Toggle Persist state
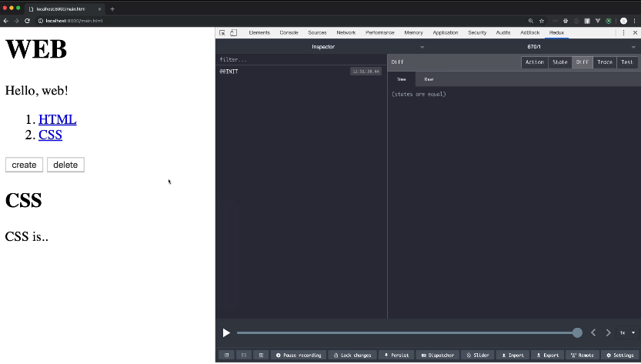 pos(396,355)
